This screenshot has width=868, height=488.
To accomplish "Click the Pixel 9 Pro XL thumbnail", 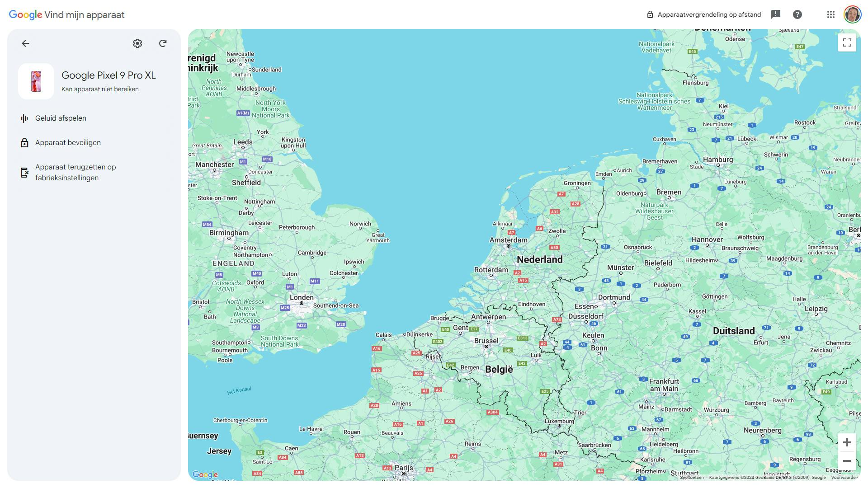I will coord(36,81).
